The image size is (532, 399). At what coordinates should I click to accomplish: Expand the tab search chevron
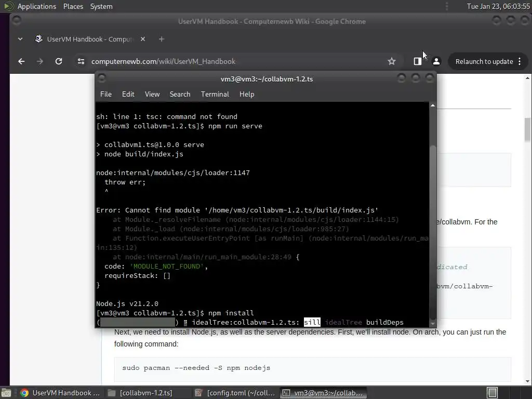[20, 39]
